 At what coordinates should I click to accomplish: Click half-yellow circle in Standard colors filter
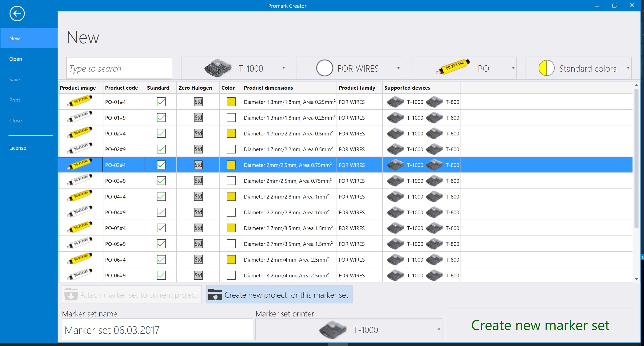[546, 68]
